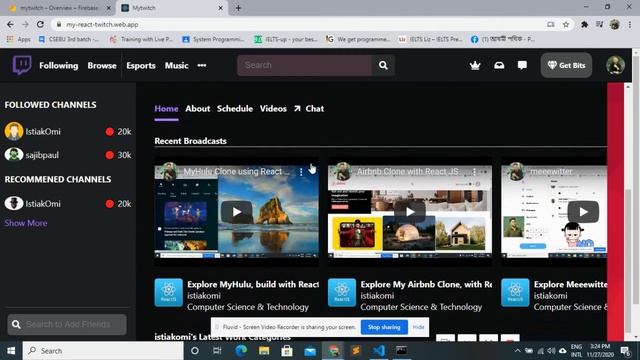Bookmark this page with star icon
This screenshot has height=360, width=640.
(566, 24)
